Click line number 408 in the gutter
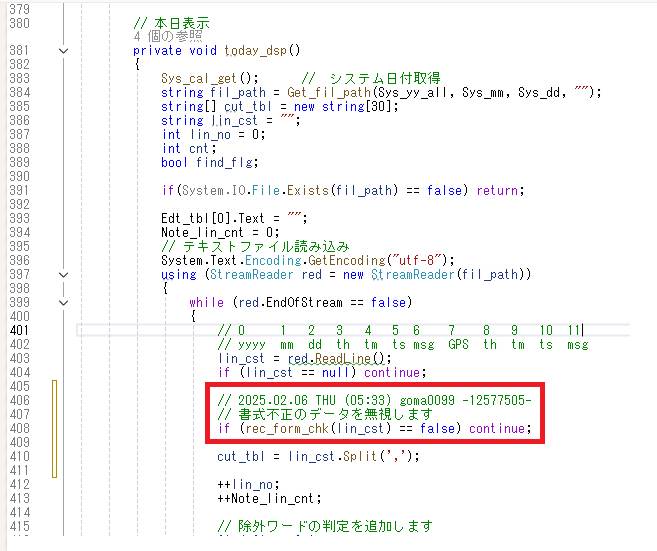This screenshot has width=657, height=551. click(x=19, y=428)
